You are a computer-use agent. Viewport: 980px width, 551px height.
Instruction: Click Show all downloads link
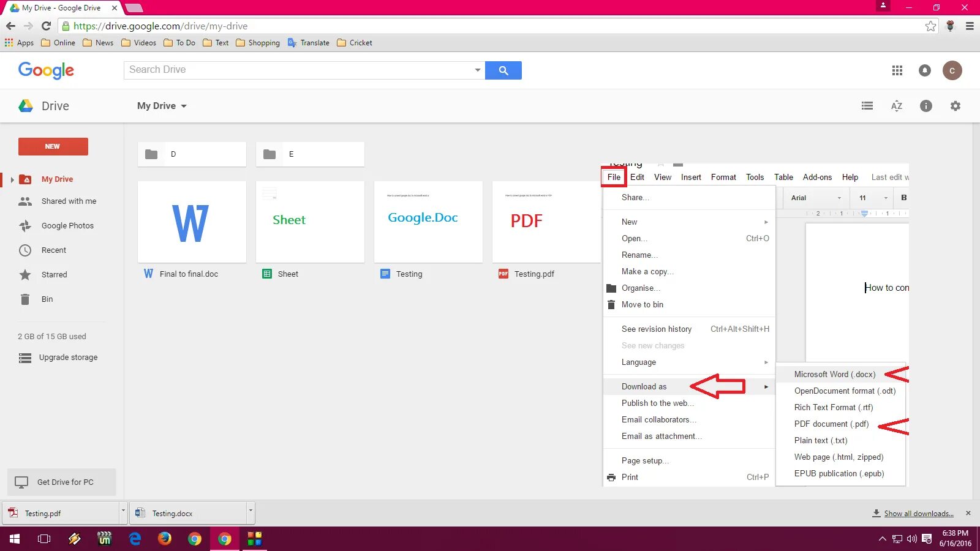click(919, 513)
